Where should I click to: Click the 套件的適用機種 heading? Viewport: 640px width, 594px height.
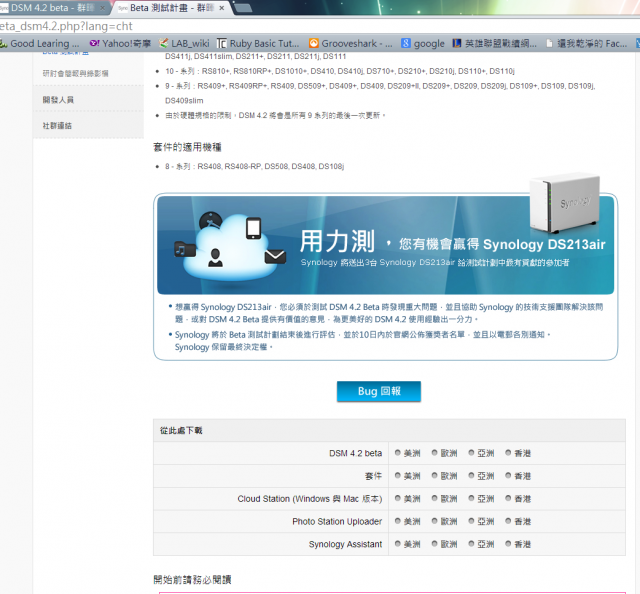tap(187, 147)
